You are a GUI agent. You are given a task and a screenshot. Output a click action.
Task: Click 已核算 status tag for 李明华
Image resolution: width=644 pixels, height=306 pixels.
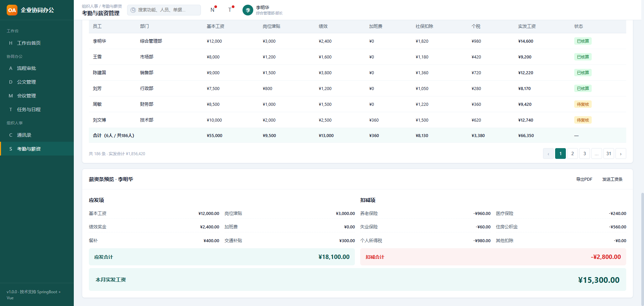[583, 41]
